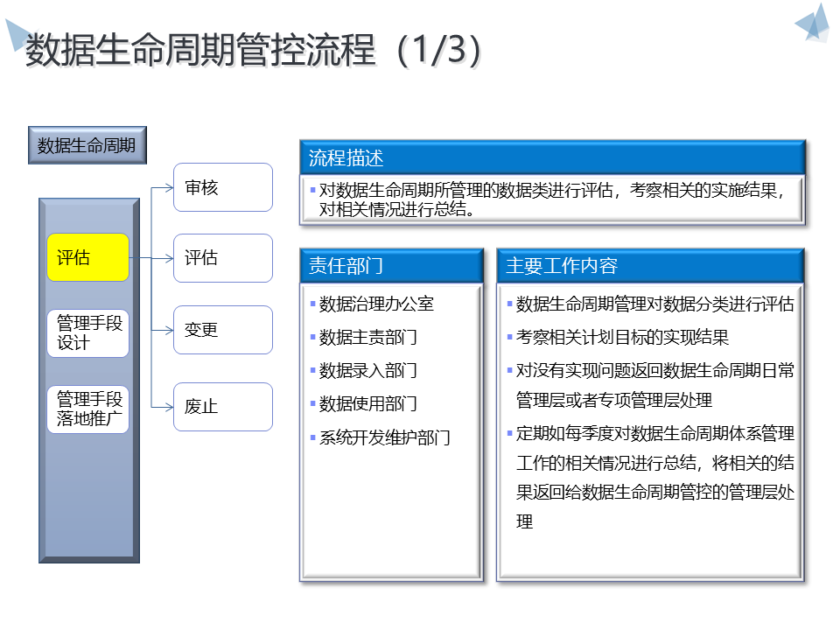Viewport: 840px width, 630px height.
Task: Click the 流程描述 paragraph text
Action: click(550, 199)
